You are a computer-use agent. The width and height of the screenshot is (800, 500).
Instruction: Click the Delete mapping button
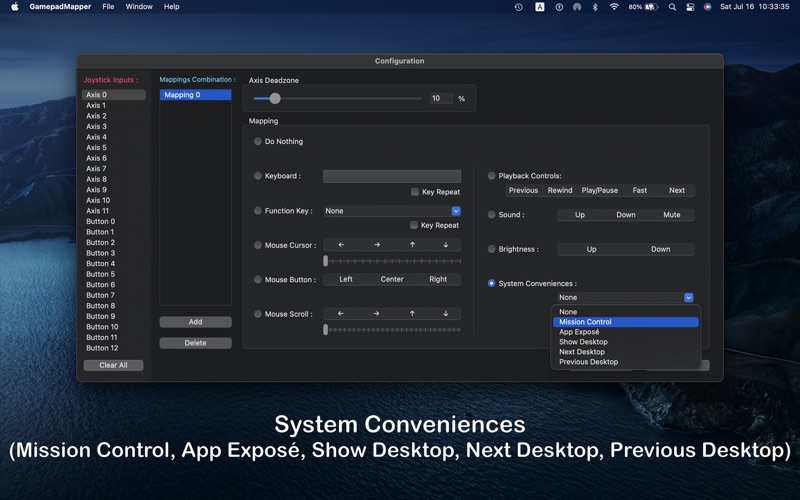click(195, 343)
